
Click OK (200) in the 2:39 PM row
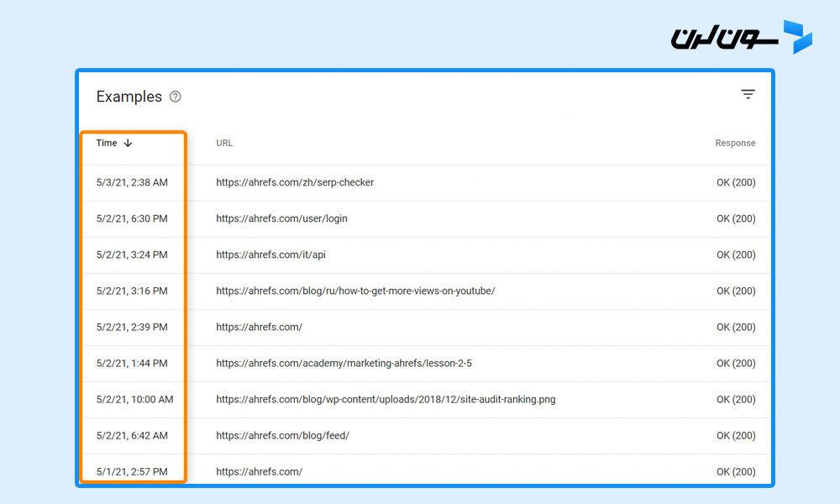(736, 327)
